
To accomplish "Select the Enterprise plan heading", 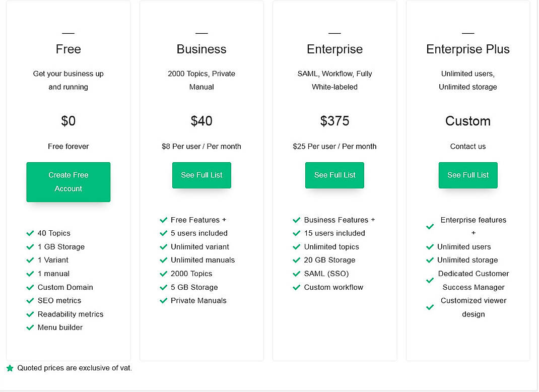I will click(x=334, y=49).
